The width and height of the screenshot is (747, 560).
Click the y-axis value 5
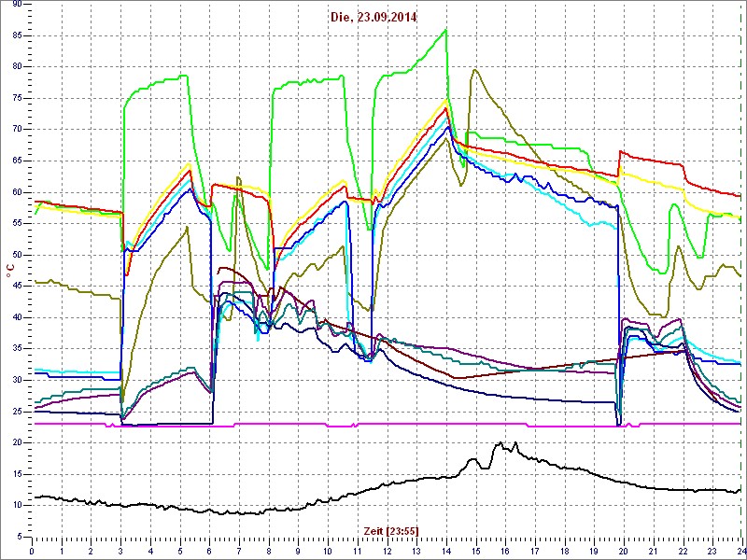[x=19, y=537]
